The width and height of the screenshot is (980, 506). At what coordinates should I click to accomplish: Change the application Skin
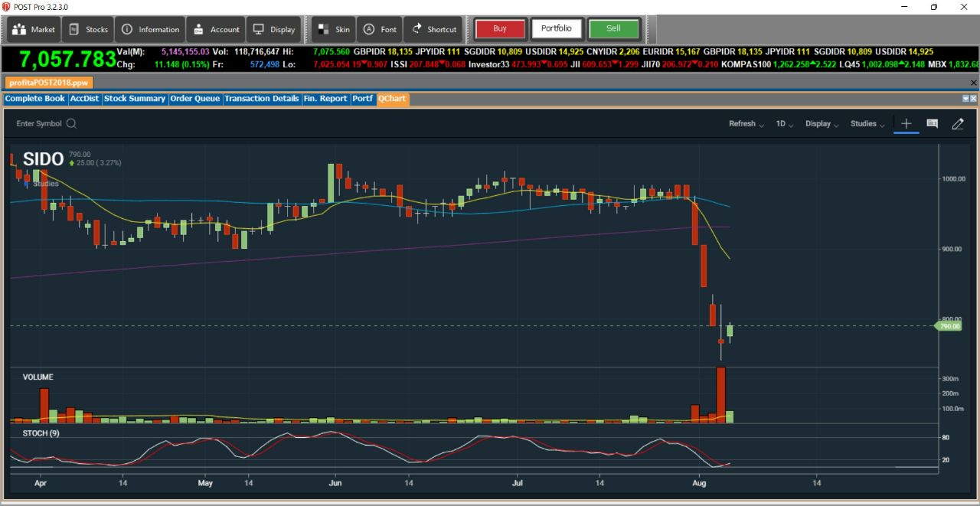pos(334,29)
